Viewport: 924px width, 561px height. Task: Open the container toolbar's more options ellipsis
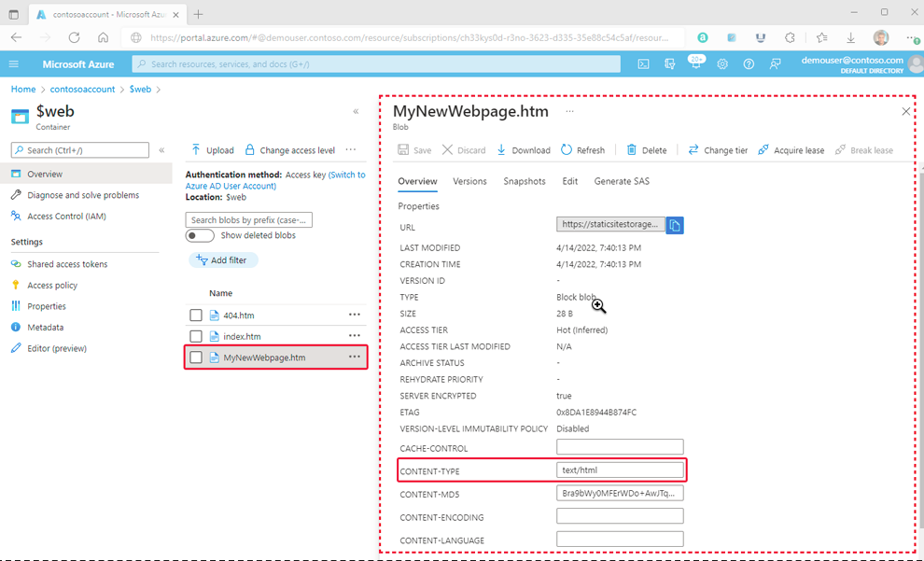[x=351, y=149]
